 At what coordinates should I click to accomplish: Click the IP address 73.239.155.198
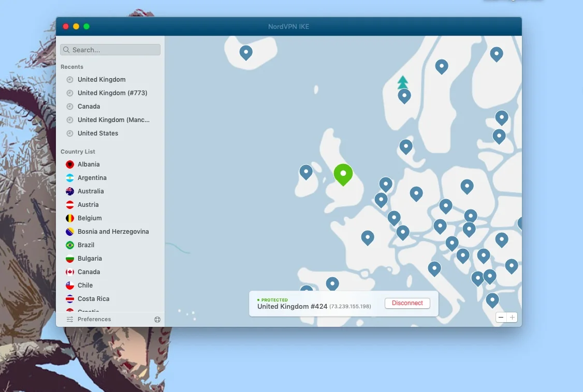350,307
